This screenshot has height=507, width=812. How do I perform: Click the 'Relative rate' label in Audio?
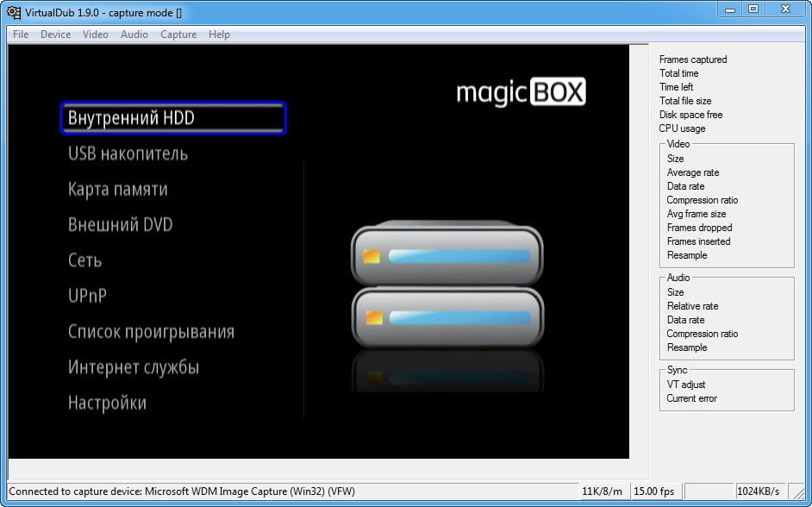click(x=692, y=306)
